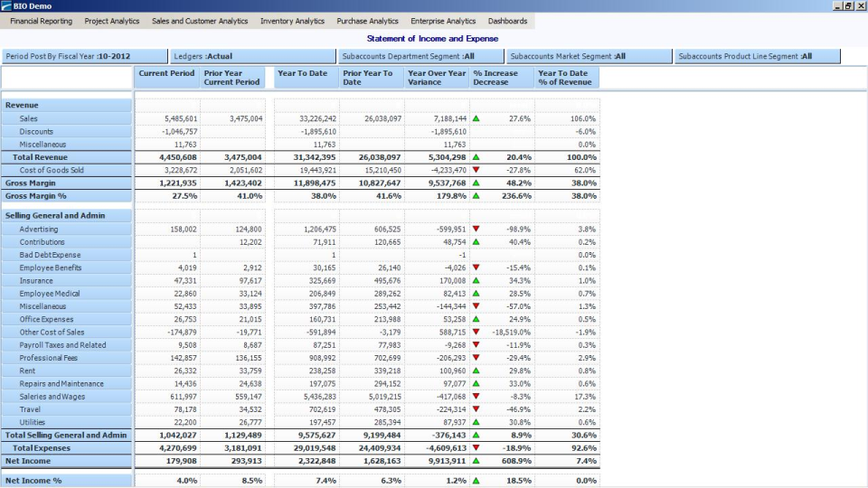This screenshot has width=868, height=488.
Task: Click the BIO Demo application icon
Action: [x=6, y=6]
